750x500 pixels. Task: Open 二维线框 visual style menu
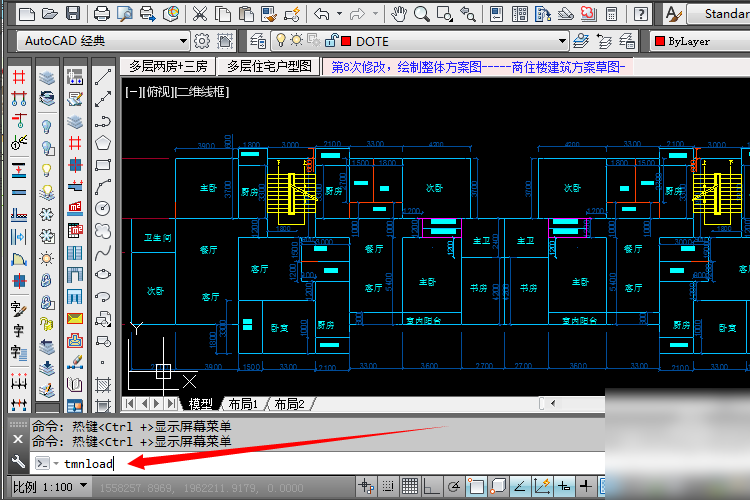[203, 92]
